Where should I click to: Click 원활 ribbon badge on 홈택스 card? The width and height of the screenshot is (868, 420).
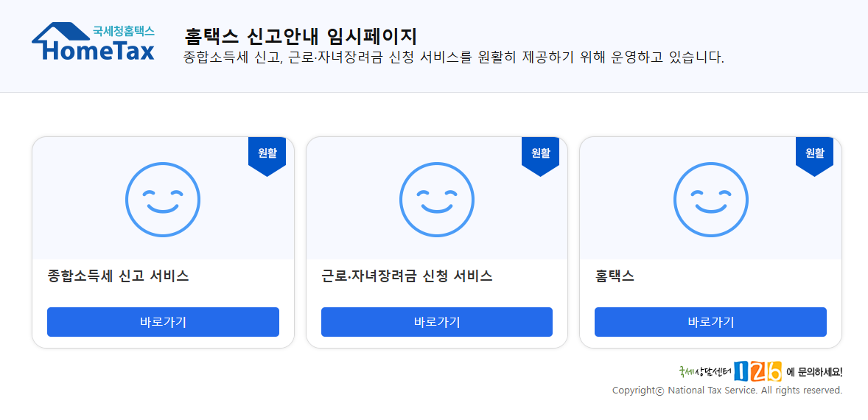tap(814, 156)
